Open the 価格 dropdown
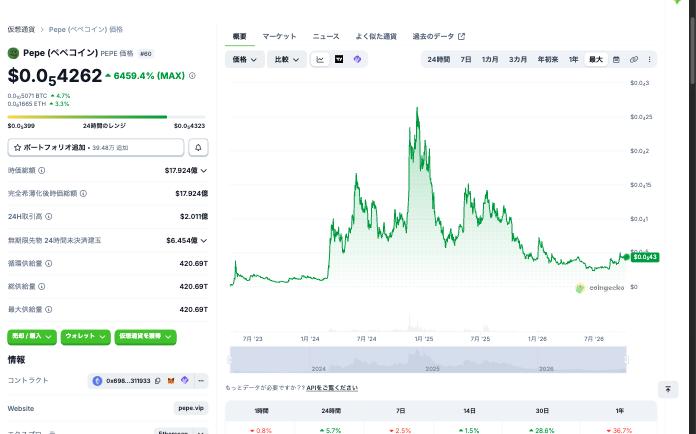696x434 pixels. 245,59
